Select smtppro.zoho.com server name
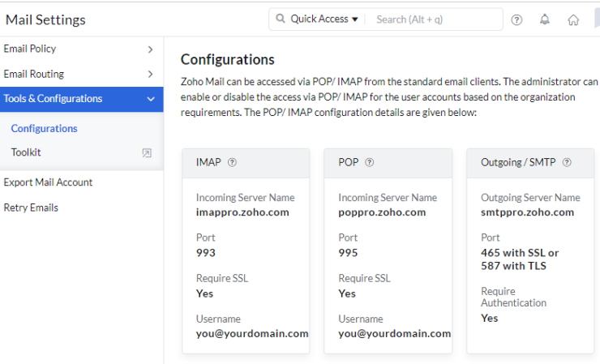Image resolution: width=600 pixels, height=364 pixels. click(x=527, y=212)
